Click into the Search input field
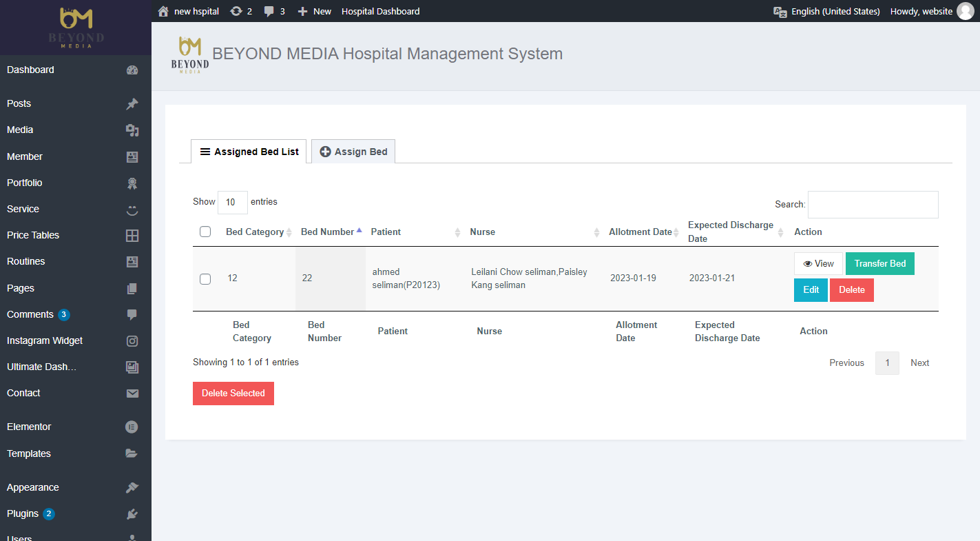This screenshot has width=980, height=541. pyautogui.click(x=873, y=205)
